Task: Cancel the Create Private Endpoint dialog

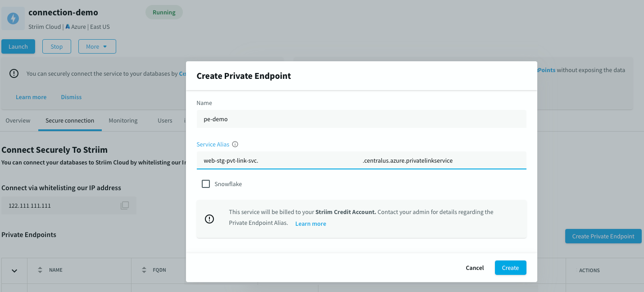Action: 474,268
